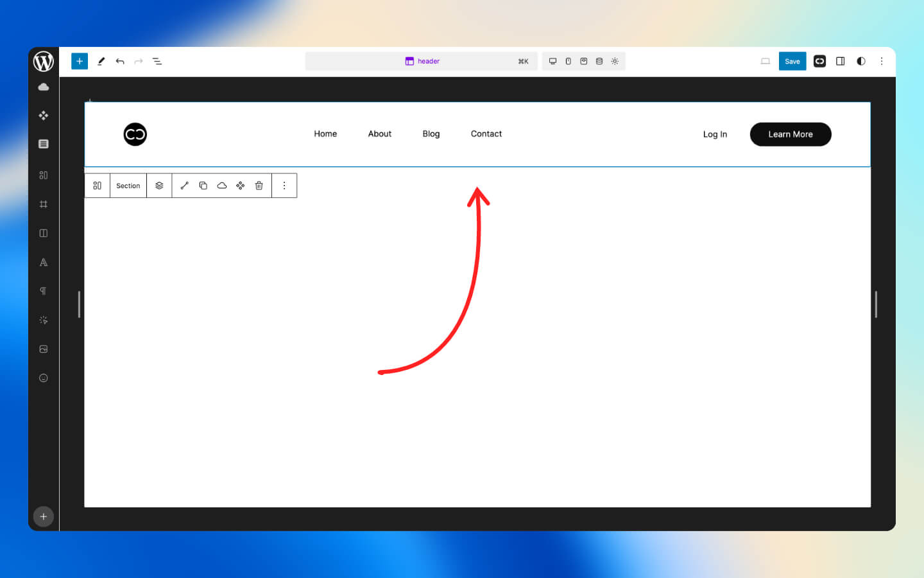Click the Section label in block toolbar
Screen dimensions: 924x578
[128, 186]
